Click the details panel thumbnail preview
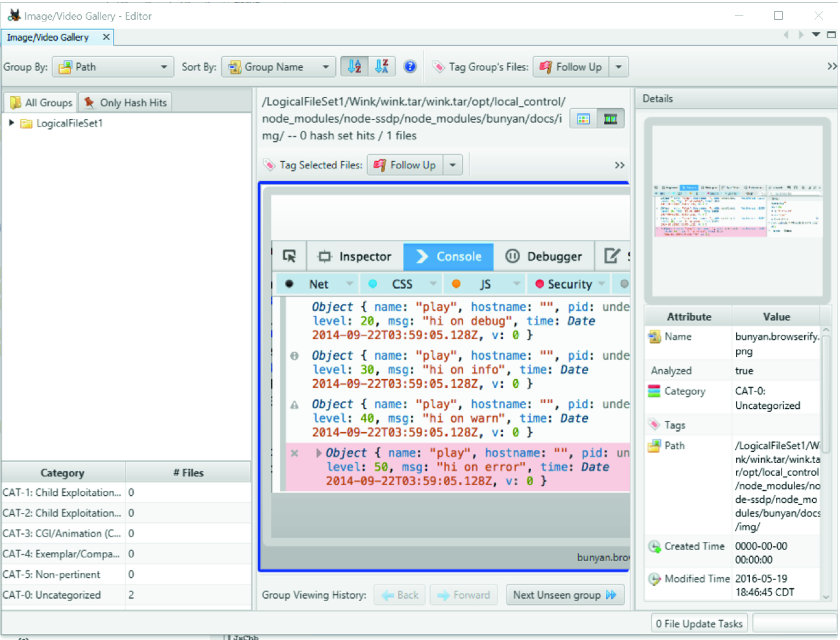 click(x=737, y=210)
